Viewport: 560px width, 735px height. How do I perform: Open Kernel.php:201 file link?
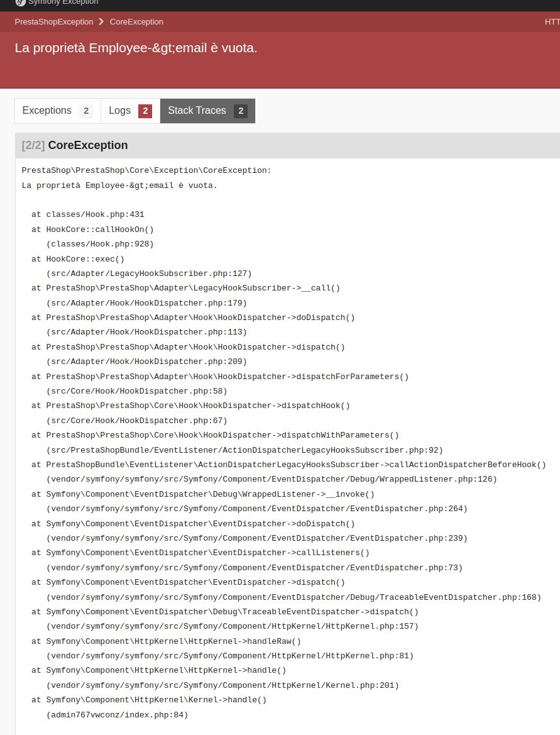point(222,685)
